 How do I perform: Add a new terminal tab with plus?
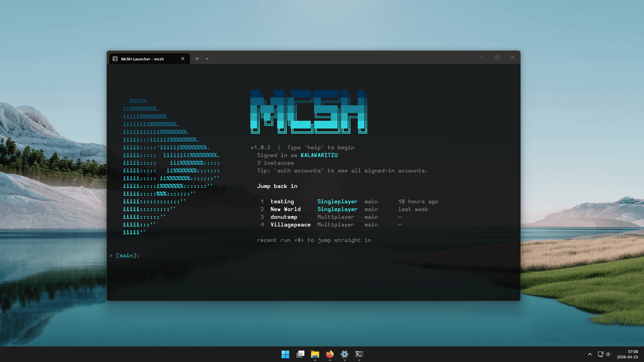pos(197,59)
